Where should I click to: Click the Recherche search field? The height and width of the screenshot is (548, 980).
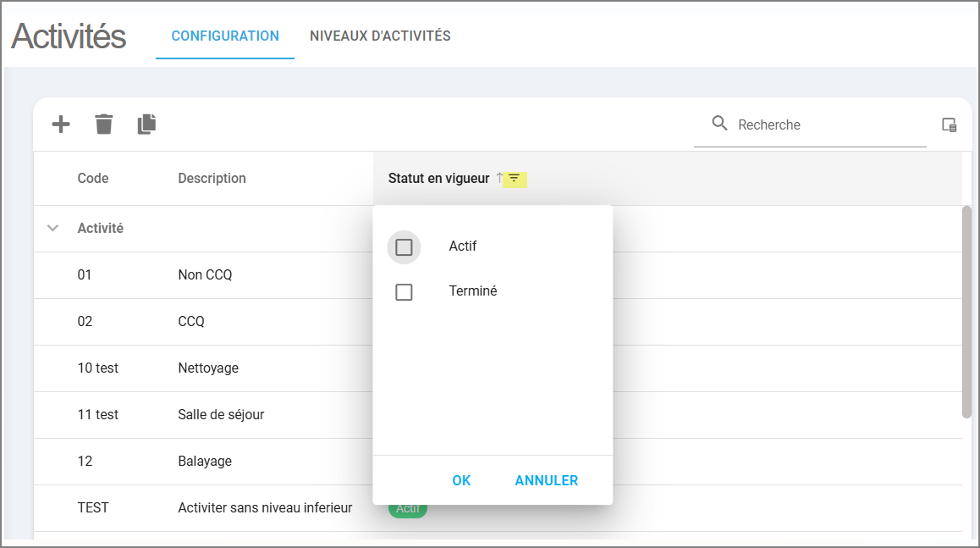point(825,125)
